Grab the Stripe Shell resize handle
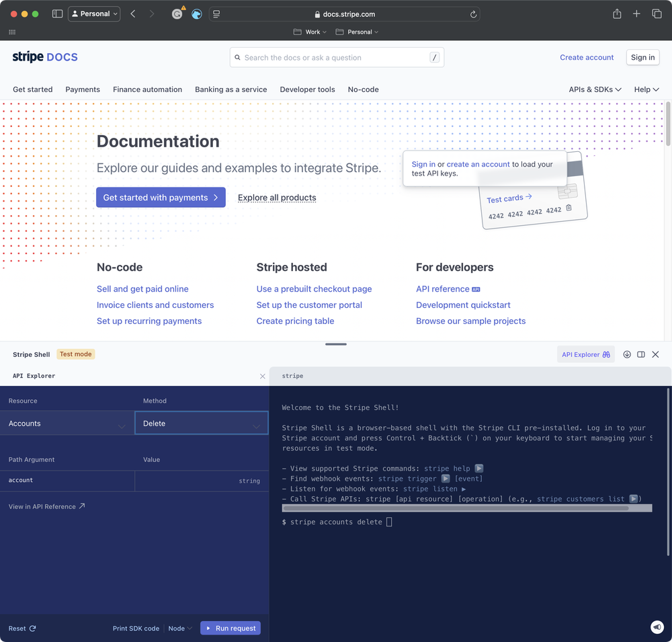The height and width of the screenshot is (642, 672). [336, 344]
